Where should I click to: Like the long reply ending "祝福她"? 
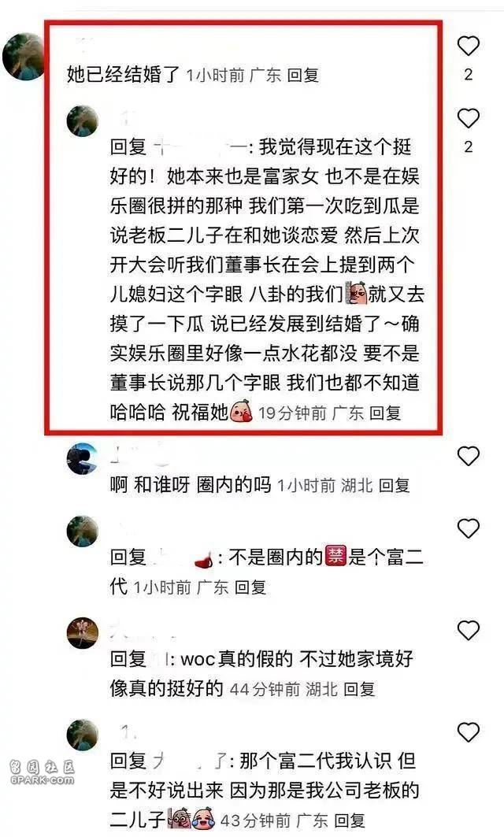(469, 119)
